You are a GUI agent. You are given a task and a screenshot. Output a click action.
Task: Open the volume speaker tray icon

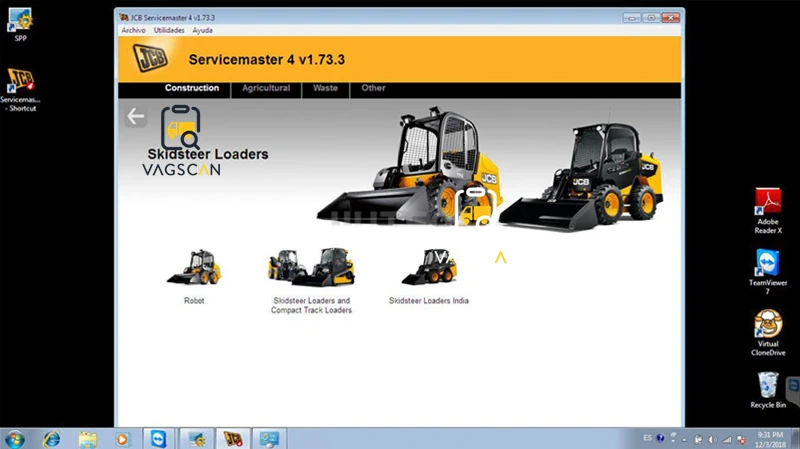(x=712, y=440)
